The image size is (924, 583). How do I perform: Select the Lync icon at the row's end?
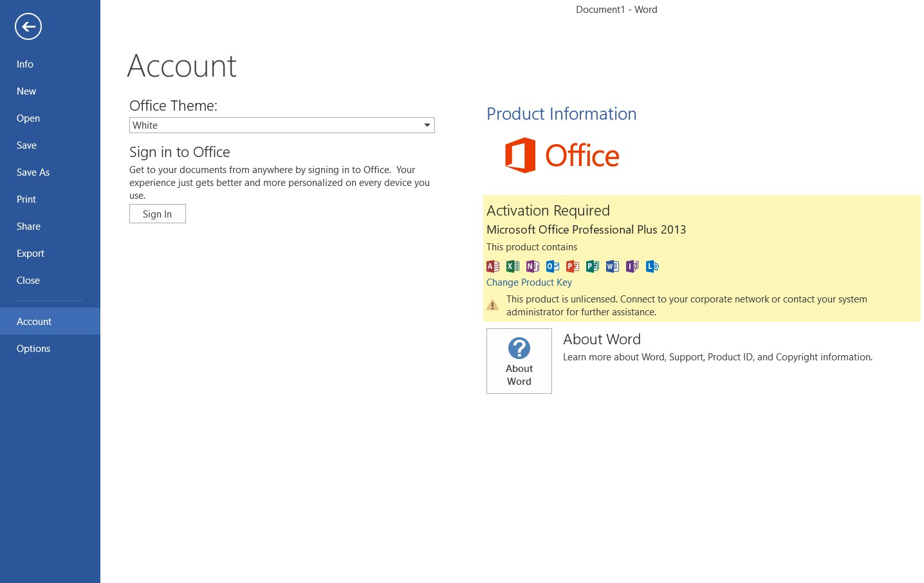point(652,266)
